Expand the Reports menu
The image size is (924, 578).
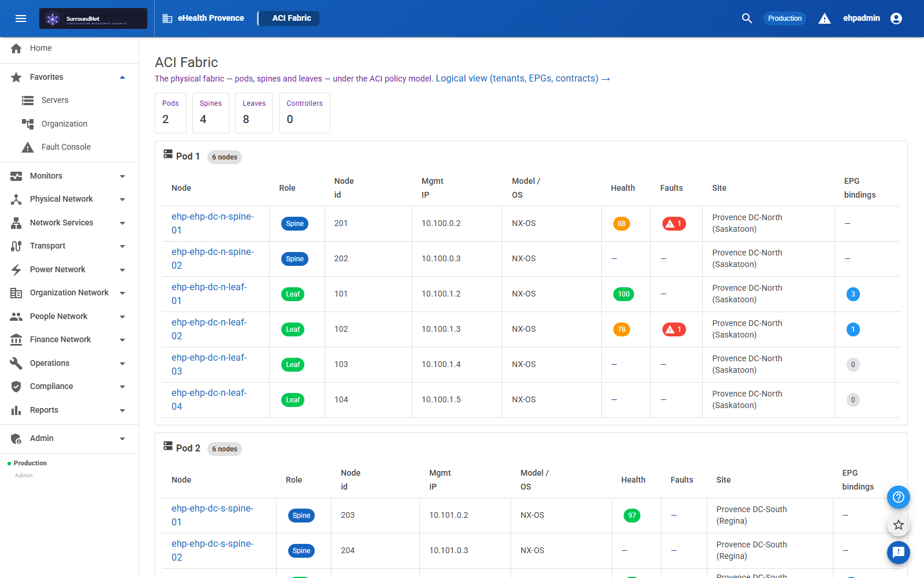(x=122, y=410)
